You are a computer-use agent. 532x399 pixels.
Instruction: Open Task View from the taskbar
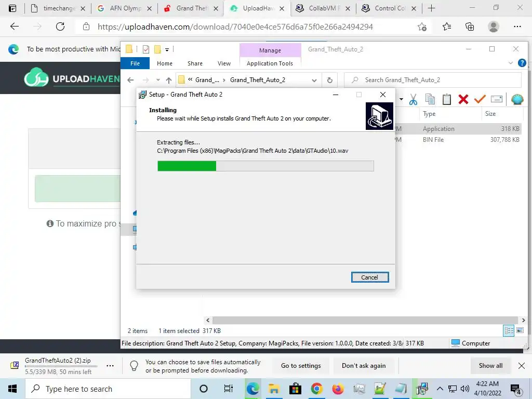coord(229,389)
